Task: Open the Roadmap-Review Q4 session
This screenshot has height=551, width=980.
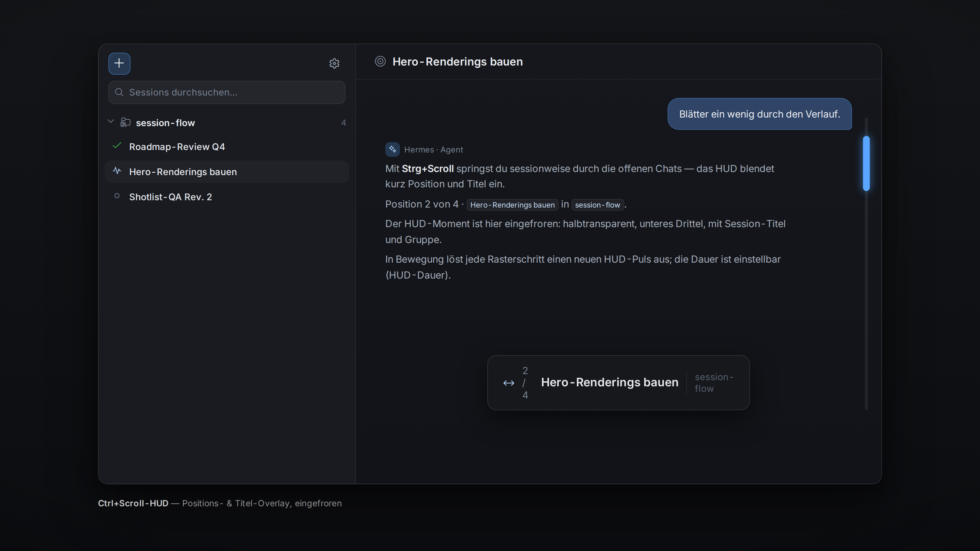Action: point(227,147)
